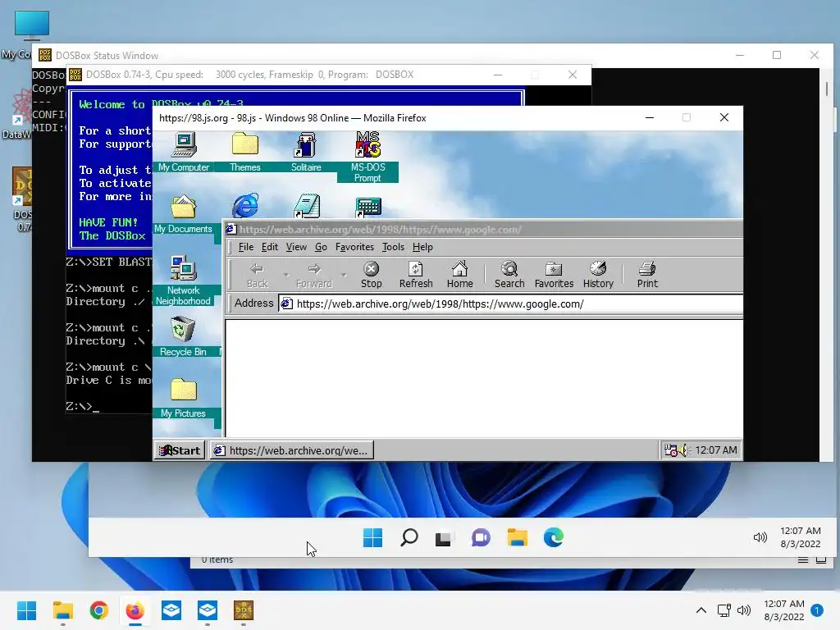Click the Windows 98 tray scheduler icon
Viewport: 840px width, 630px height.
670,450
